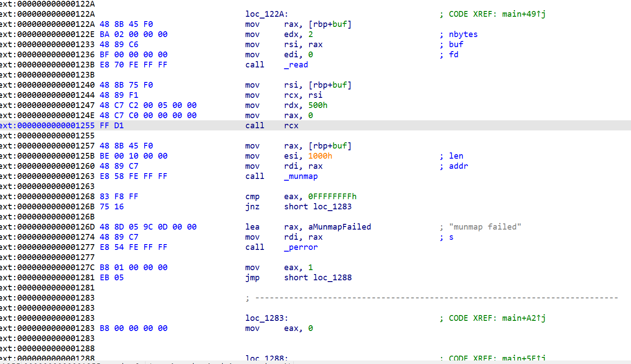
Task: Click the nbytes comment annotation
Action: tap(463, 34)
